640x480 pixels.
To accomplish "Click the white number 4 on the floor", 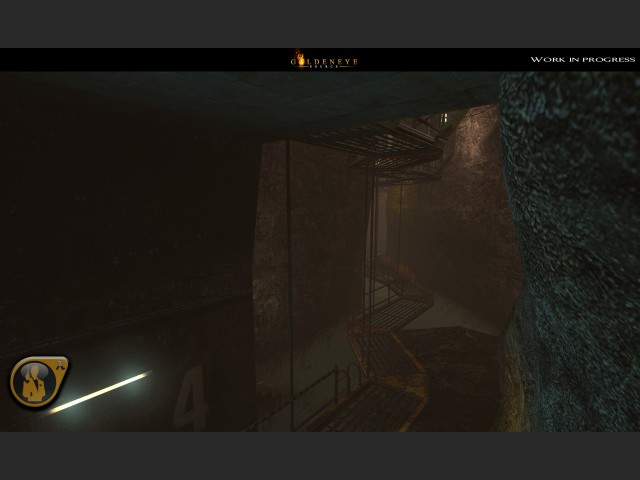I will 190,398.
